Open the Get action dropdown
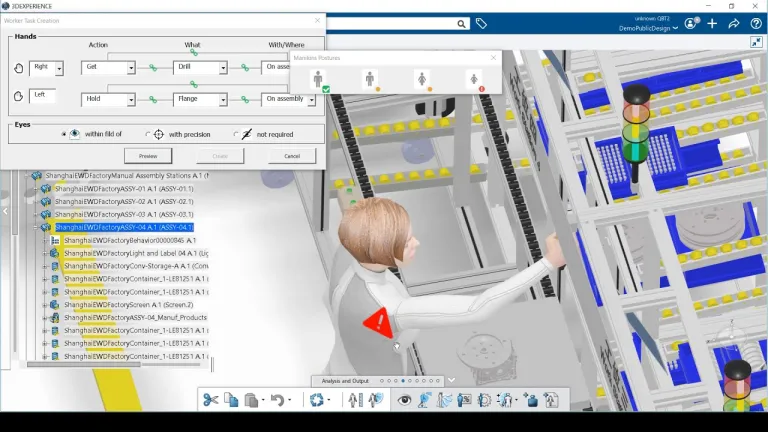 click(x=131, y=68)
